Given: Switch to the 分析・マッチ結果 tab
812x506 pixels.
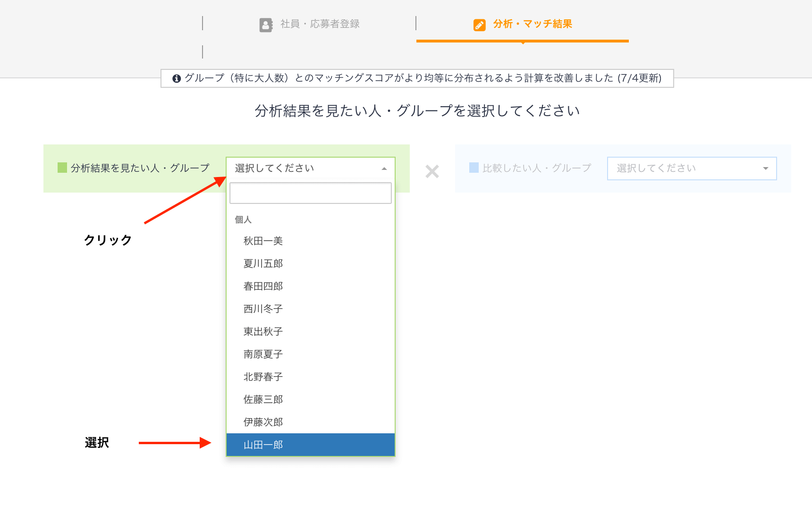Looking at the screenshot, I should point(532,24).
